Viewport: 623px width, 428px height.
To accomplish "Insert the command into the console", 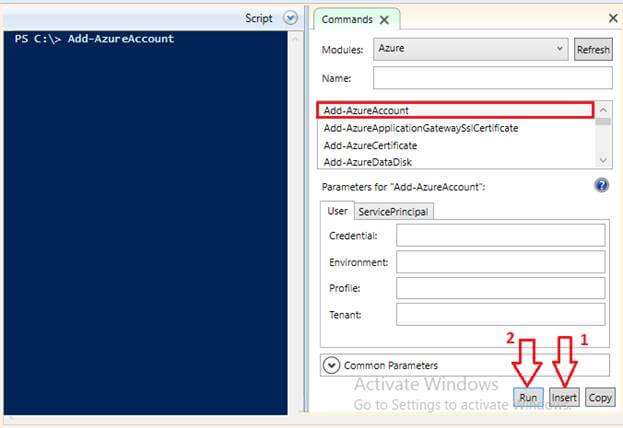I will point(564,397).
